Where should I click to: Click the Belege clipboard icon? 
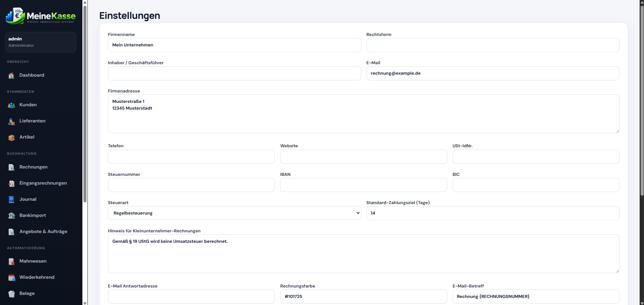[11, 294]
